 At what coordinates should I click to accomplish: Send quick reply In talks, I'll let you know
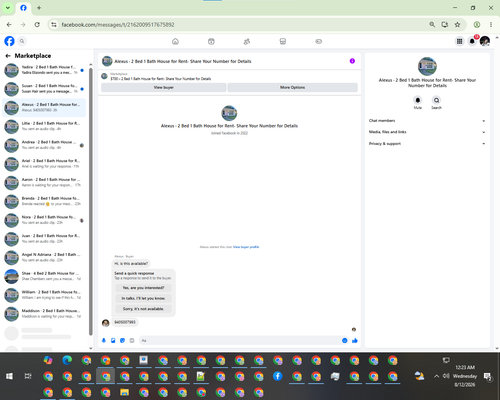click(143, 298)
